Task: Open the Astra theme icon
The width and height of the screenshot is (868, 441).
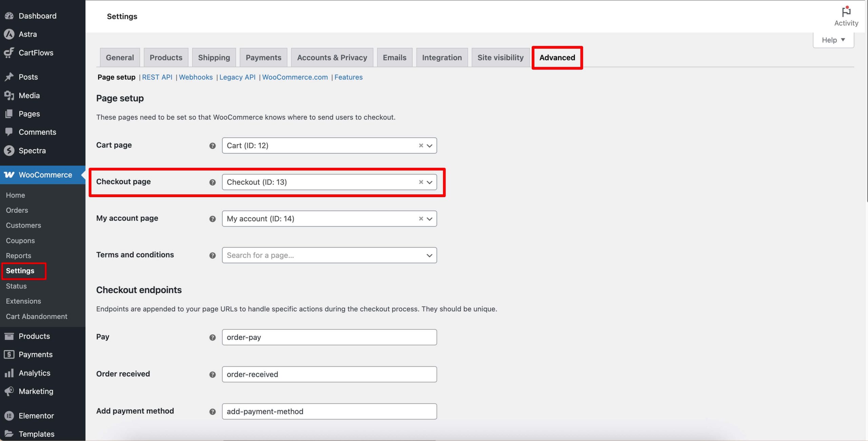Action: click(9, 34)
